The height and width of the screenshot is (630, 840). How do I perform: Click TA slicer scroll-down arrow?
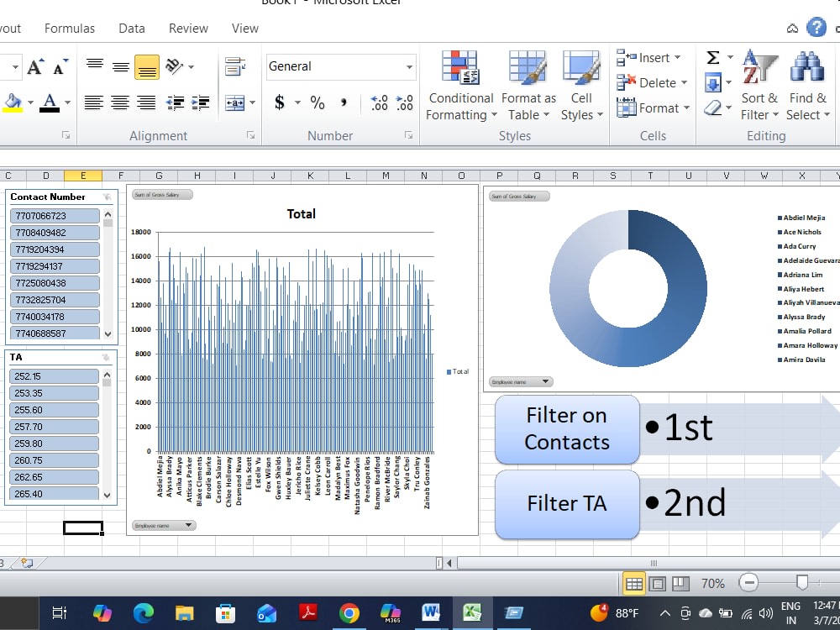tap(107, 495)
